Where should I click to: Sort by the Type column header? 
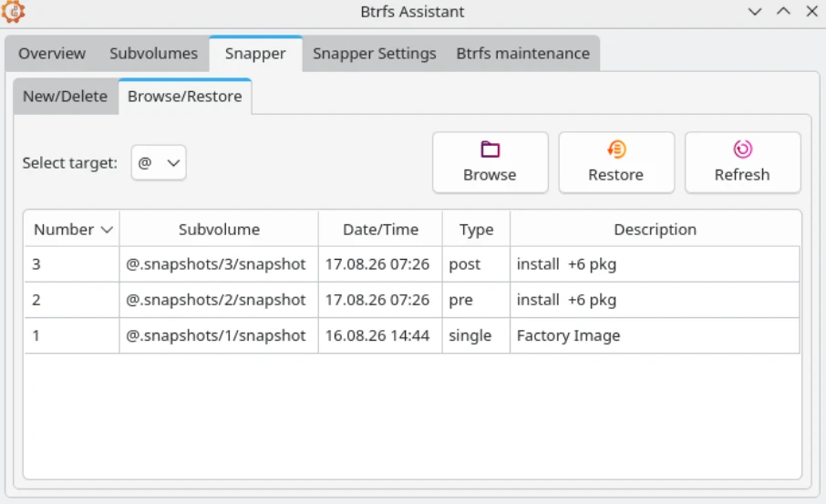(x=476, y=229)
